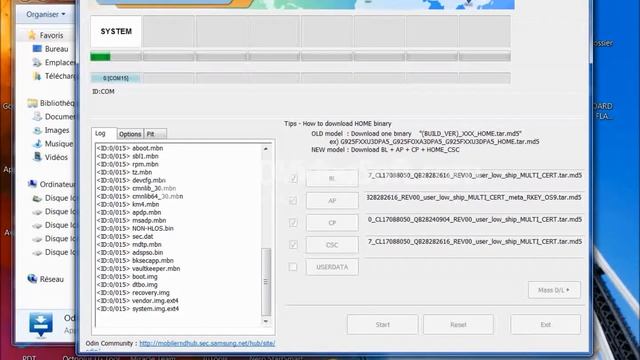Click the log scrollbar up arrow
640x360 pixels.
[x=266, y=149]
